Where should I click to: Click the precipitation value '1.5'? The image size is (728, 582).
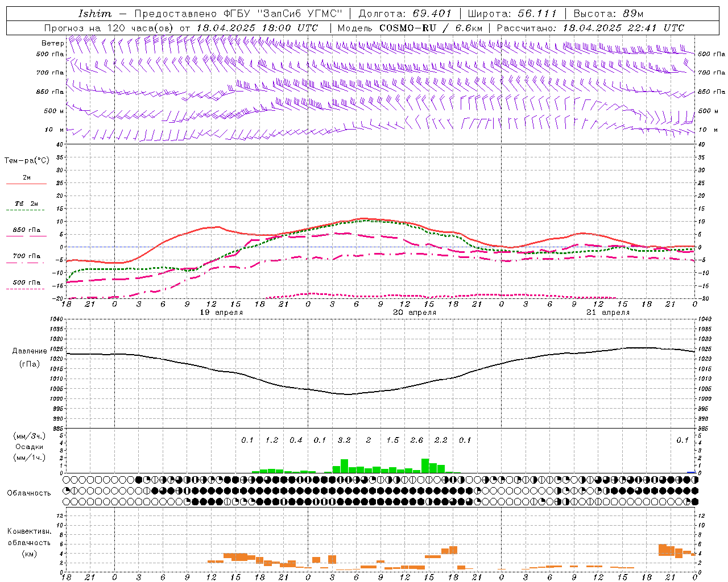pyautogui.click(x=392, y=440)
